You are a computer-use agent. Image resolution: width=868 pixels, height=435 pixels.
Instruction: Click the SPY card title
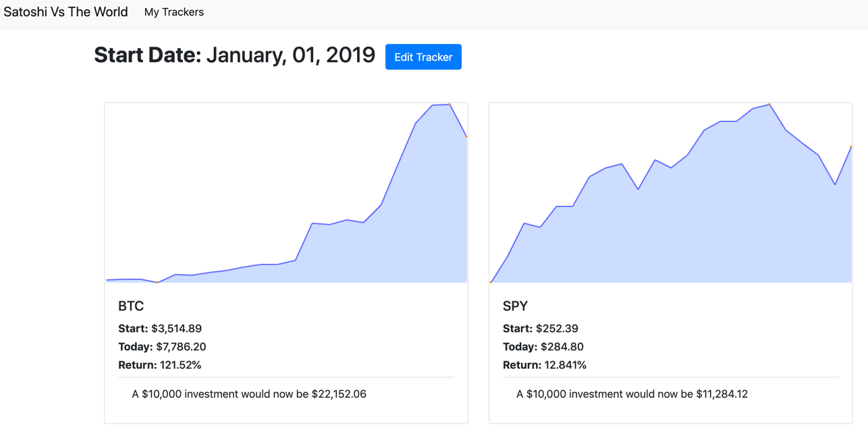(x=515, y=306)
